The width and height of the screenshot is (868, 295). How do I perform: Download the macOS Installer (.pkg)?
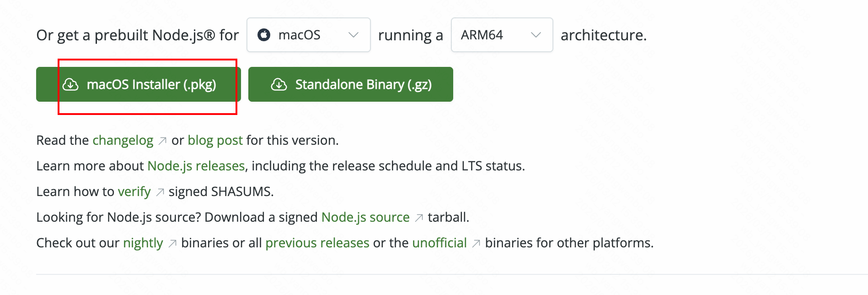point(139,84)
